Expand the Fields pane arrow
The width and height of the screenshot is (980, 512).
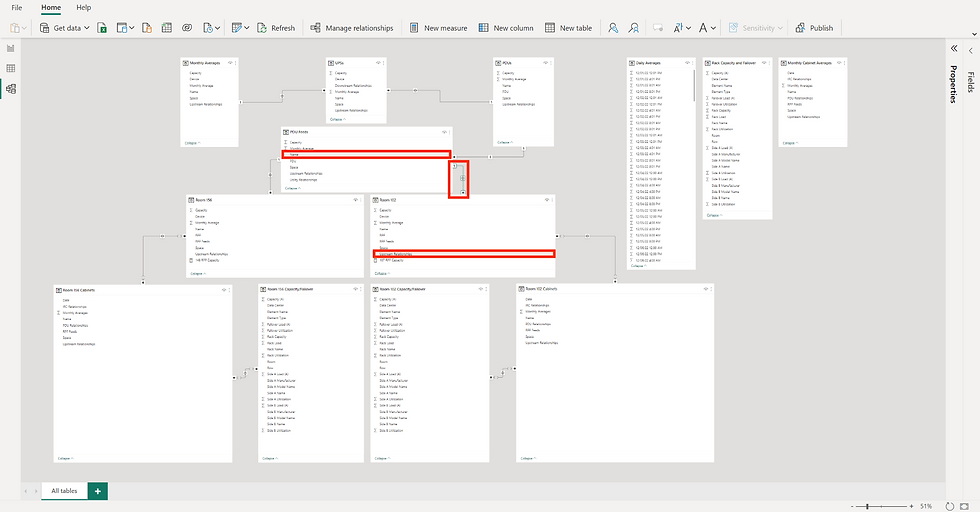click(971, 51)
